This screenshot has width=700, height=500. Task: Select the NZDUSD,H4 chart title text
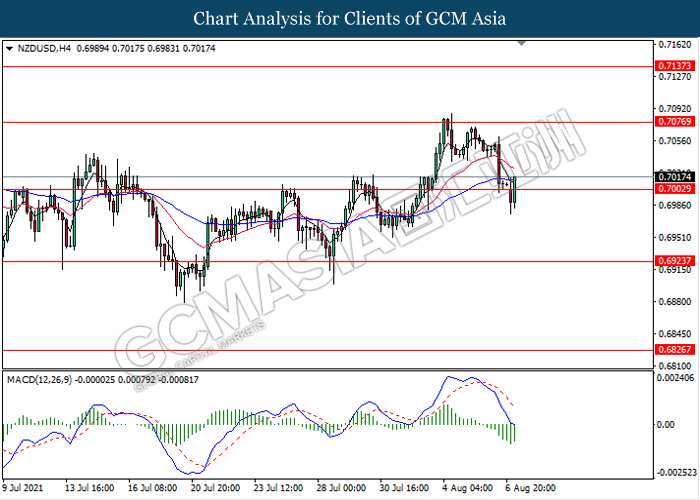tap(44, 48)
